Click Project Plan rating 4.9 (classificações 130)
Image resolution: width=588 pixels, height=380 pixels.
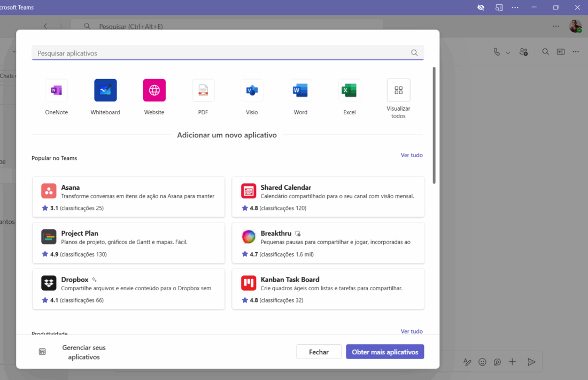pyautogui.click(x=74, y=254)
